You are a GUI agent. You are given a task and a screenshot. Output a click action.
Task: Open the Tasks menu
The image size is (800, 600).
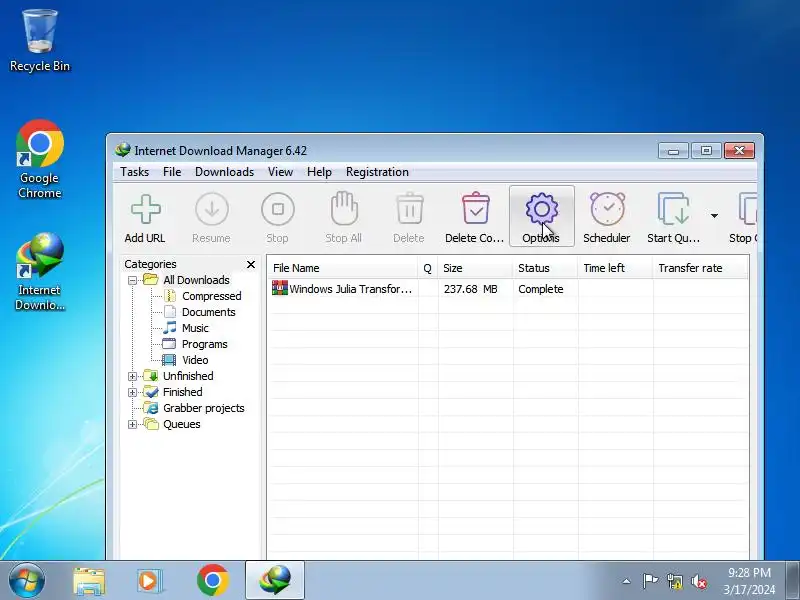click(x=135, y=172)
